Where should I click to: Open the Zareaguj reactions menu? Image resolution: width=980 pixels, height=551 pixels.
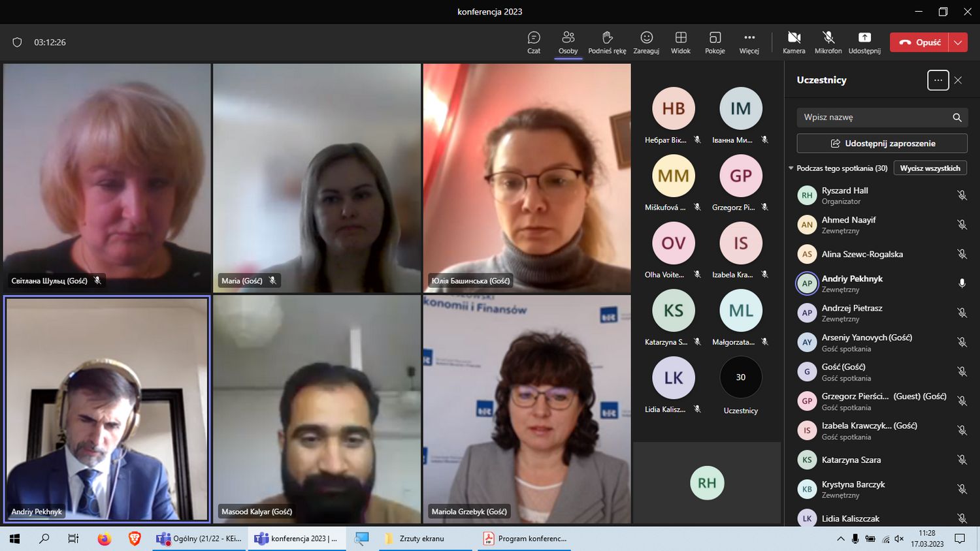coord(646,42)
